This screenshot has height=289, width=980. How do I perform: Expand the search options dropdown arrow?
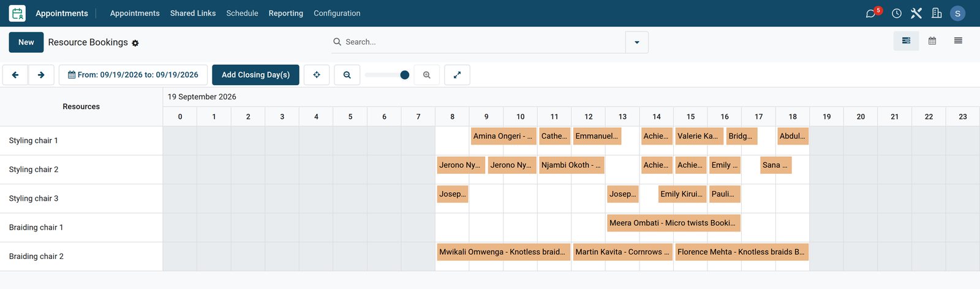click(x=637, y=42)
